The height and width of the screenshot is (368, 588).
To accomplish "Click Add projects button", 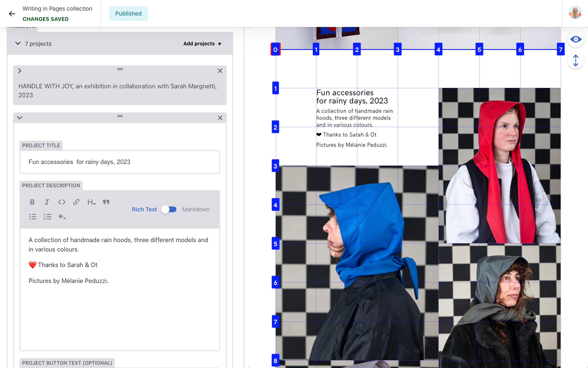I will click(x=202, y=44).
